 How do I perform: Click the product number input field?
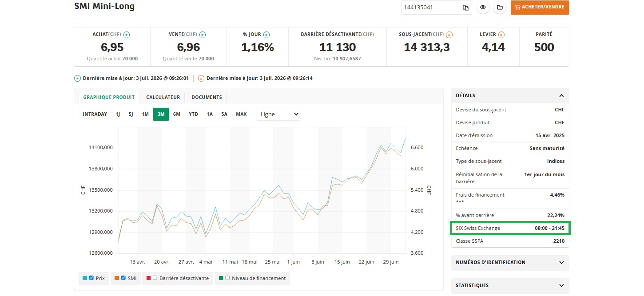[430, 8]
